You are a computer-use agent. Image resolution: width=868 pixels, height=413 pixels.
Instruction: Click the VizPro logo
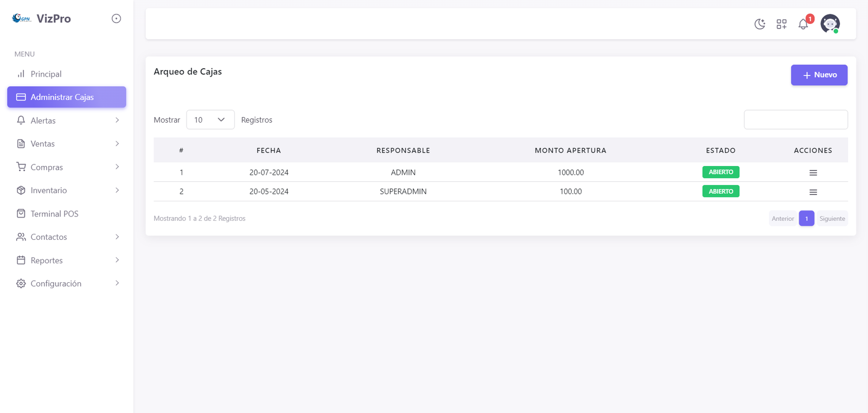(x=42, y=18)
